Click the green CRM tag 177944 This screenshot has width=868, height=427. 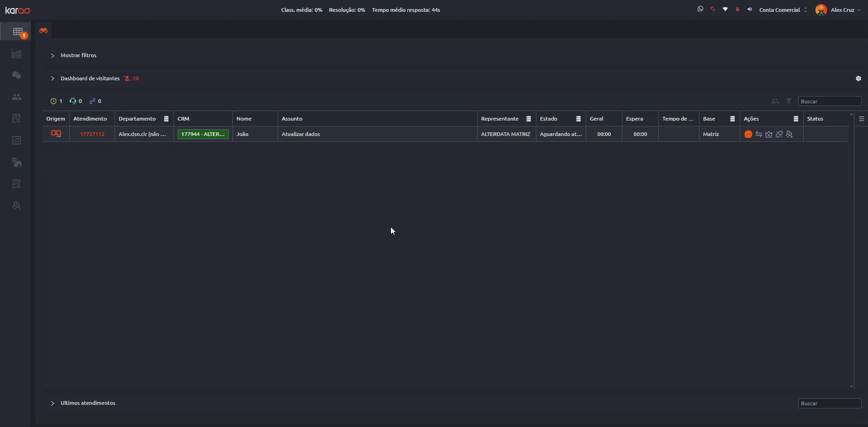click(203, 134)
